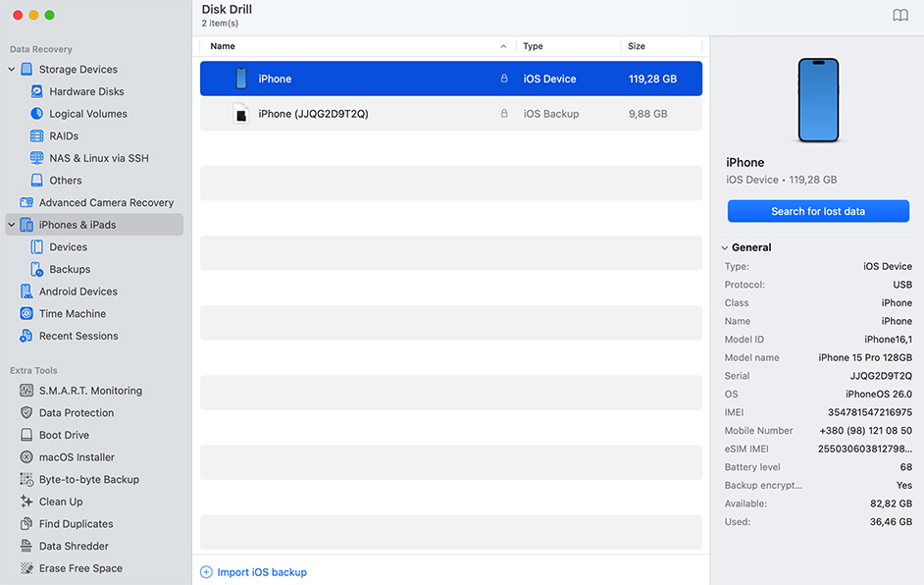Click the serial value JJQG2D9T2Q
This screenshot has width=924, height=585.
pos(881,376)
